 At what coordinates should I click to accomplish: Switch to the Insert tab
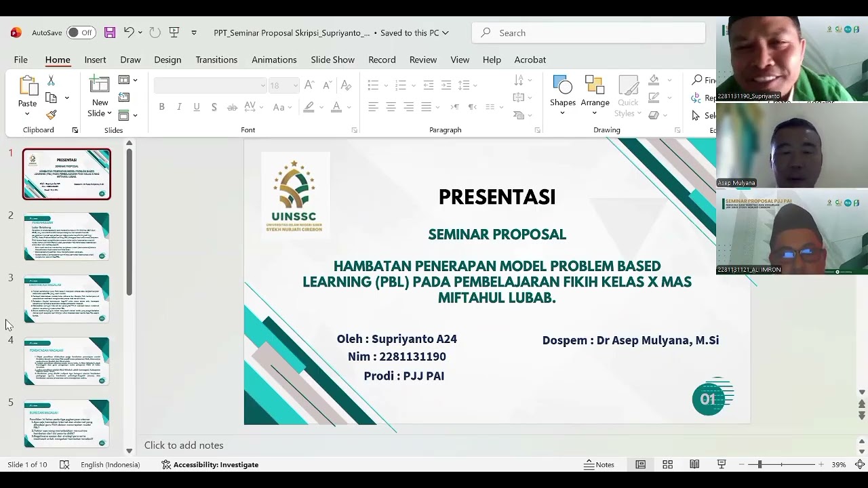pyautogui.click(x=95, y=60)
